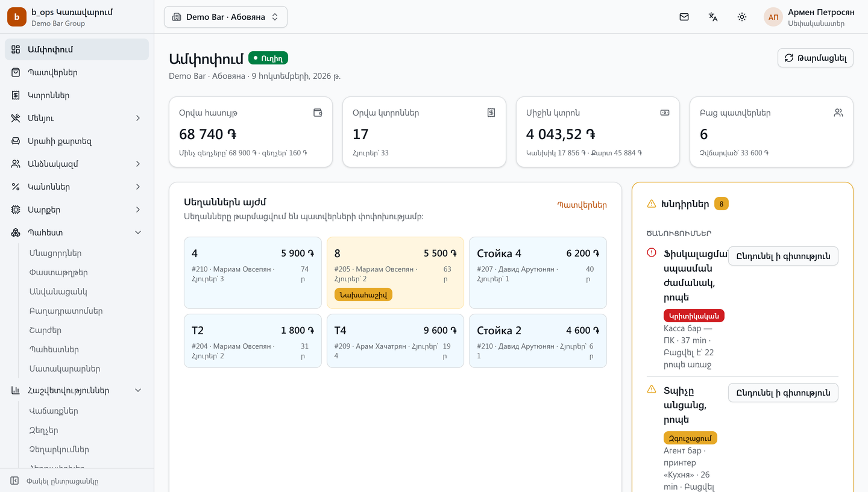Toggle light/dark theme sun icon
868x492 pixels.
pyautogui.click(x=742, y=17)
